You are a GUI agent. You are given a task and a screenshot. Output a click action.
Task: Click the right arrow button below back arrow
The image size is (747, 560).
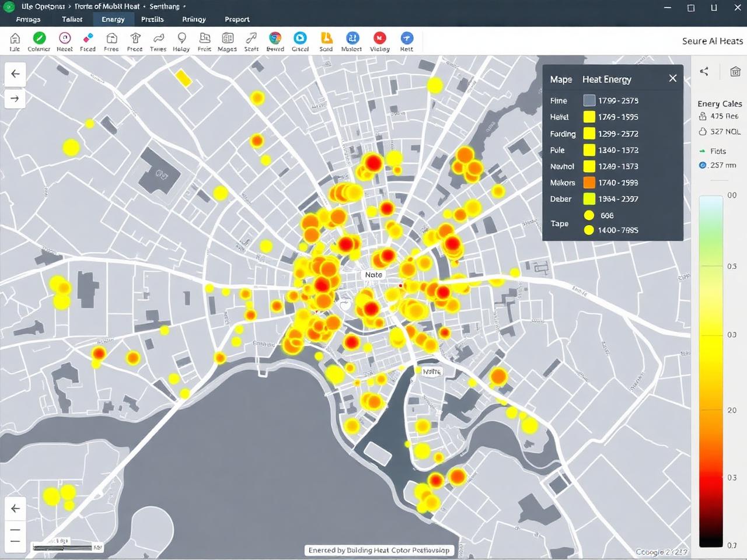pos(15,99)
